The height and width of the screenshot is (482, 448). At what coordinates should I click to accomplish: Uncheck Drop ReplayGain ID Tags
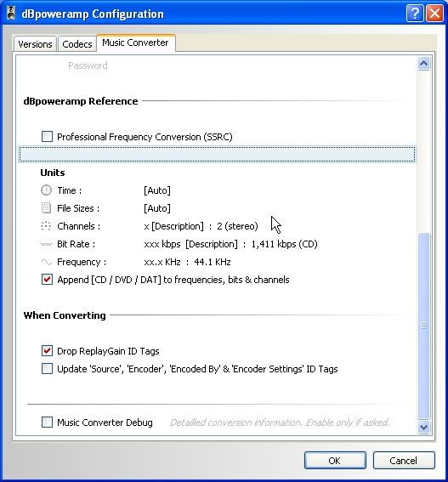47,351
